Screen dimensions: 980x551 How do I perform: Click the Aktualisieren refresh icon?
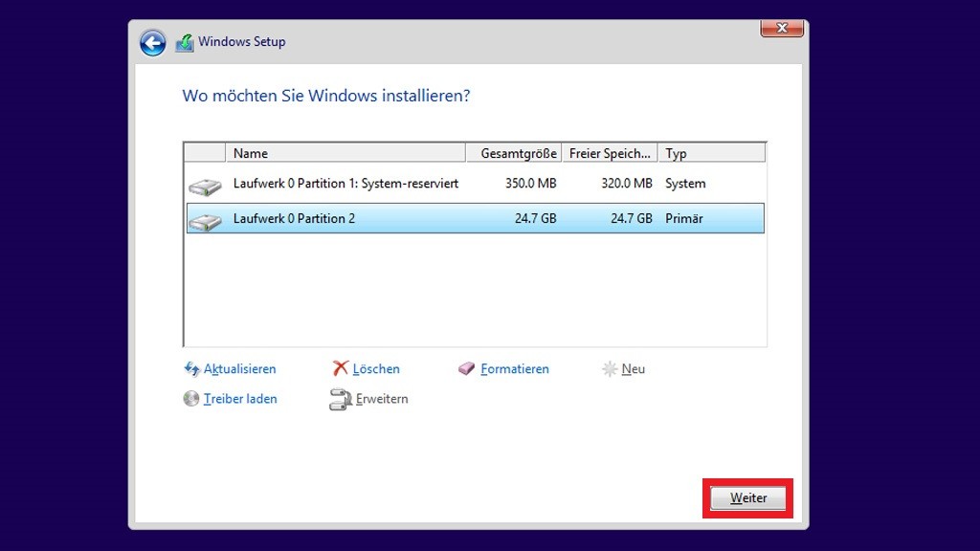[x=191, y=368]
